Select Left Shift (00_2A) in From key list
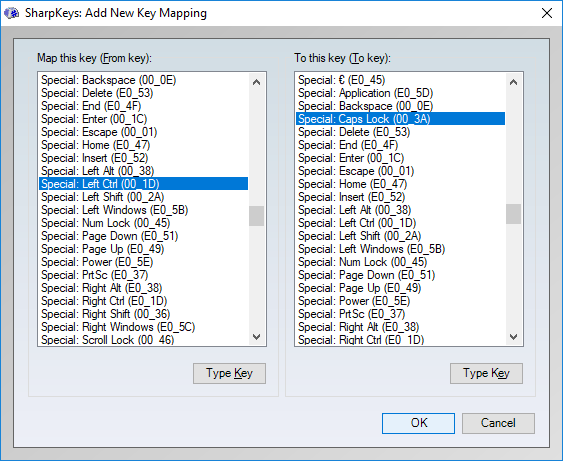This screenshot has width=563, height=461. [x=143, y=197]
